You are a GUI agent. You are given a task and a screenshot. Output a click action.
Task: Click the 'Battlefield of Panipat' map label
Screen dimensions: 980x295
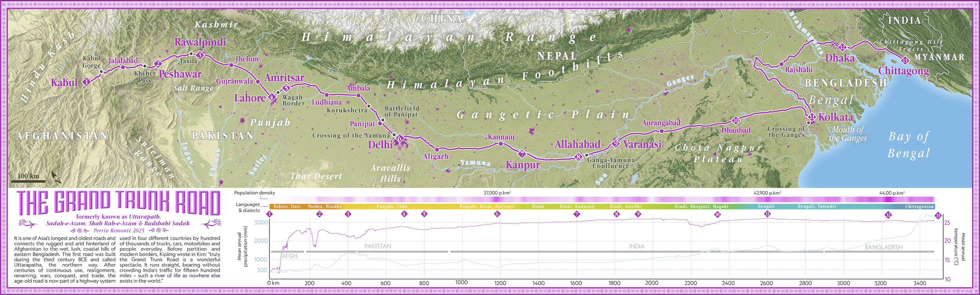402,111
